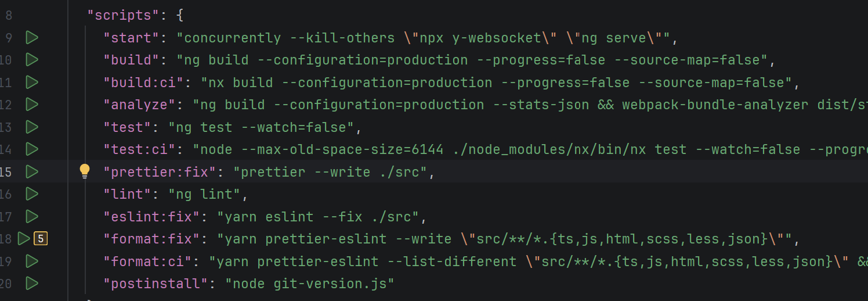The width and height of the screenshot is (868, 301).
Task: Run the "postinstall" script gutter arrow
Action: pyautogui.click(x=32, y=283)
